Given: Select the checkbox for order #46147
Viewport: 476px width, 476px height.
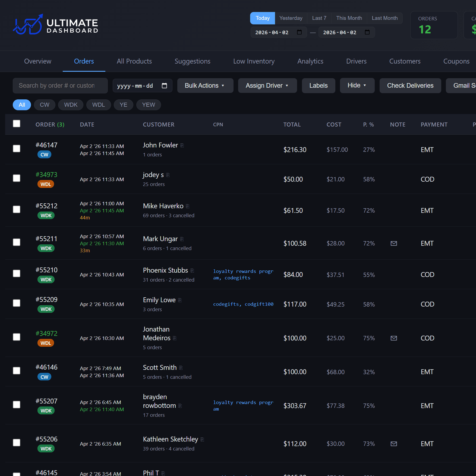Looking at the screenshot, I should 17,149.
